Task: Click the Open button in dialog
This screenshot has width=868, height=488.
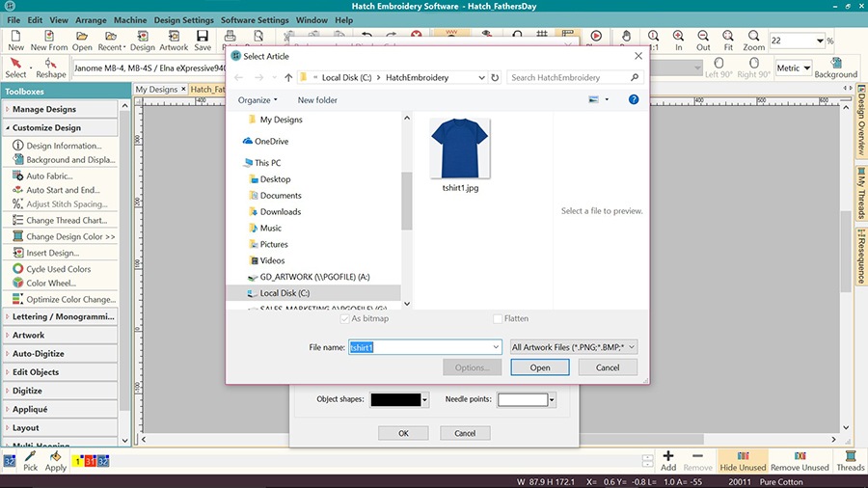Action: click(540, 367)
